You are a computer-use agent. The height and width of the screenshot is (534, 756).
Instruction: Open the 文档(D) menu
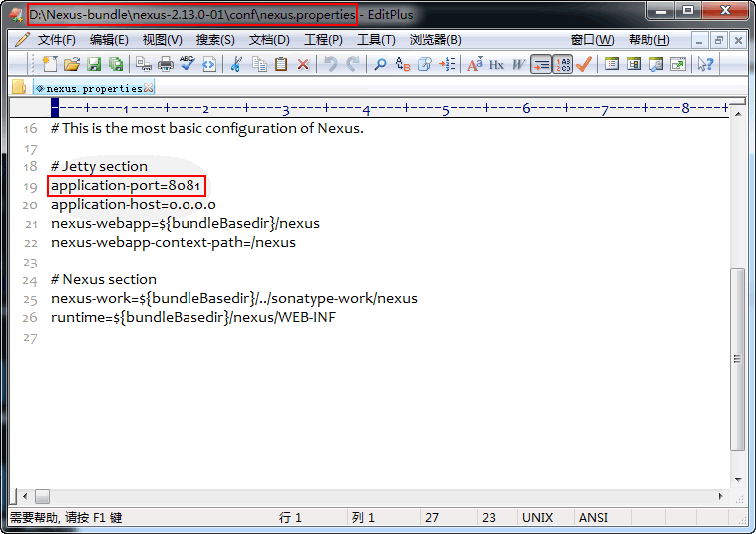tap(269, 40)
